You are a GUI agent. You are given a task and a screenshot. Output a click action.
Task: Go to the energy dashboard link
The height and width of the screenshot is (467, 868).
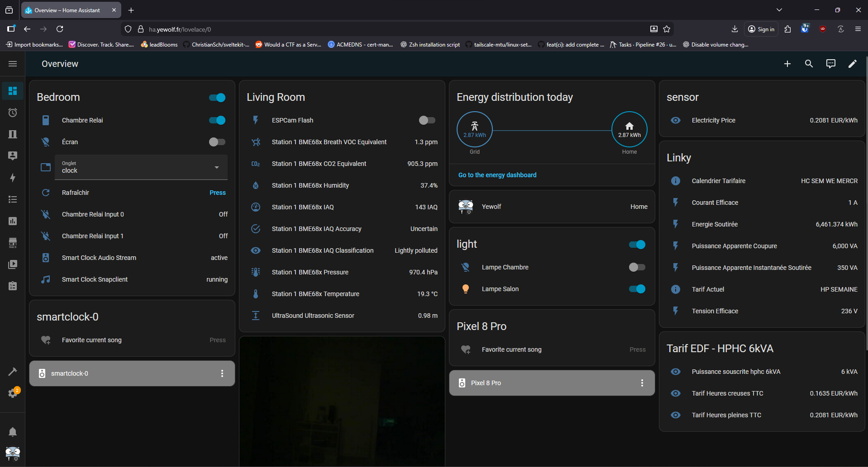tap(497, 175)
